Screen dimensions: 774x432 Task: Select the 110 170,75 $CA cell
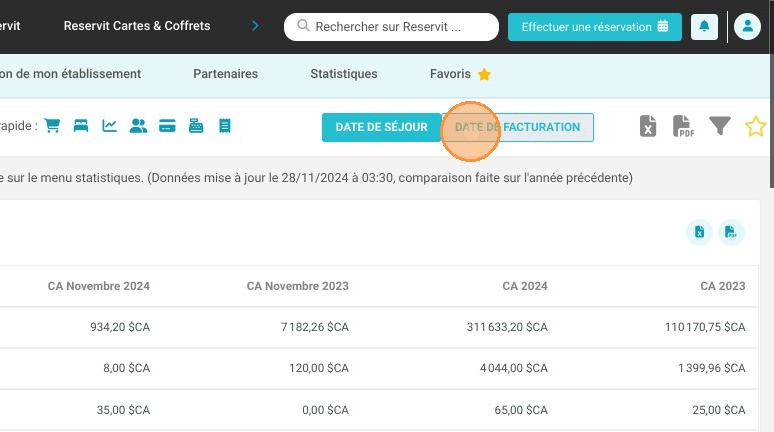[705, 327]
